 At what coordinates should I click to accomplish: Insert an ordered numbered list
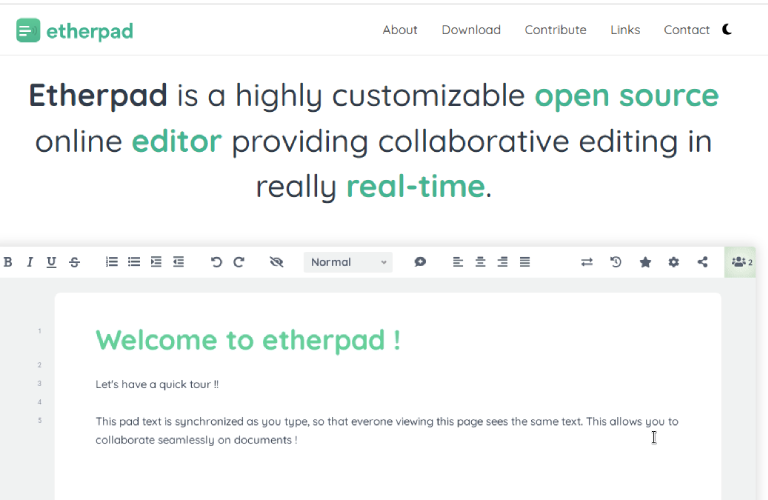[x=112, y=262]
